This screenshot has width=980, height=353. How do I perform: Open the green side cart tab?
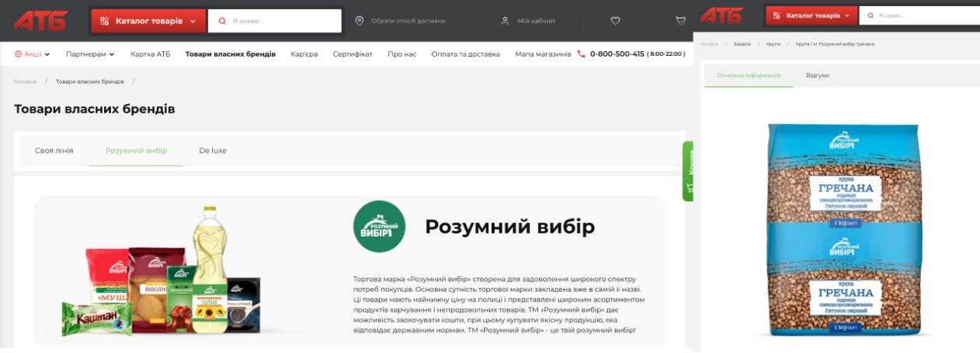[687, 171]
